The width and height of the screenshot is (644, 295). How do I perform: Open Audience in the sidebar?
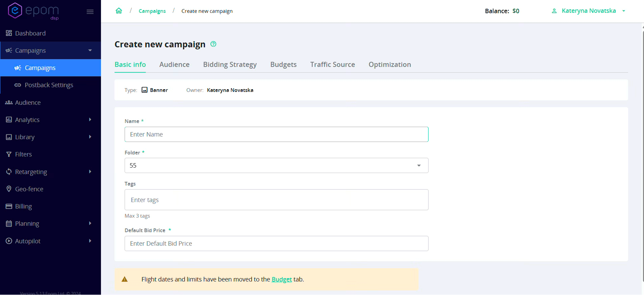point(28,102)
